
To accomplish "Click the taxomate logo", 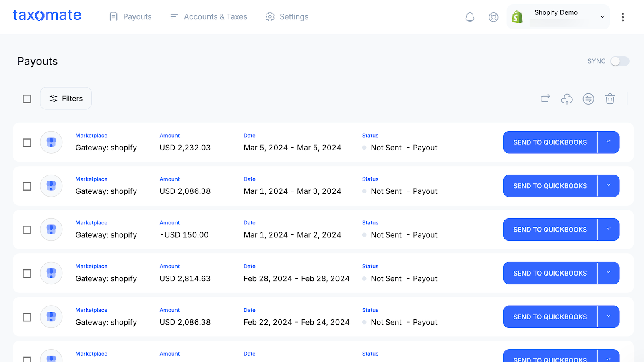I will click(47, 15).
